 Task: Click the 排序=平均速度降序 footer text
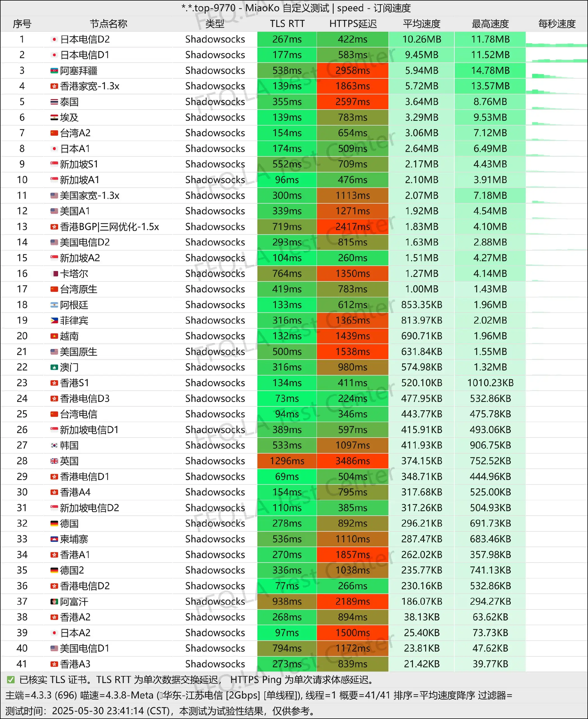434,696
